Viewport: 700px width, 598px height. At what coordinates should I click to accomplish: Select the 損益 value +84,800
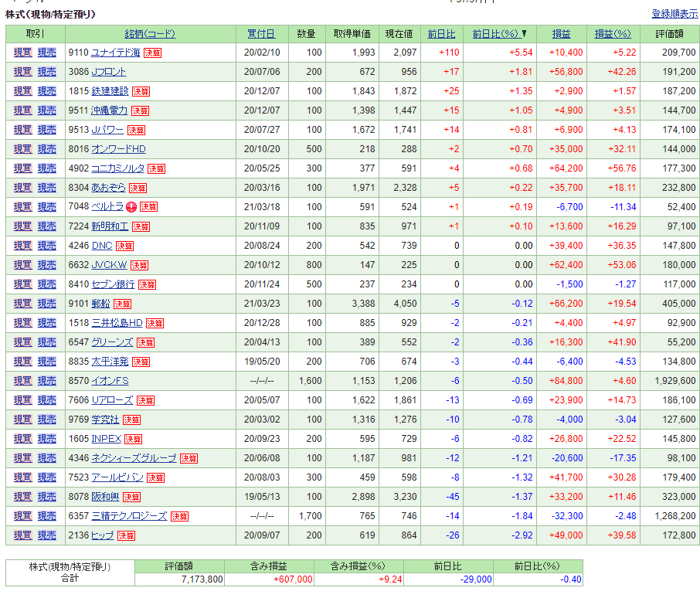click(x=566, y=381)
